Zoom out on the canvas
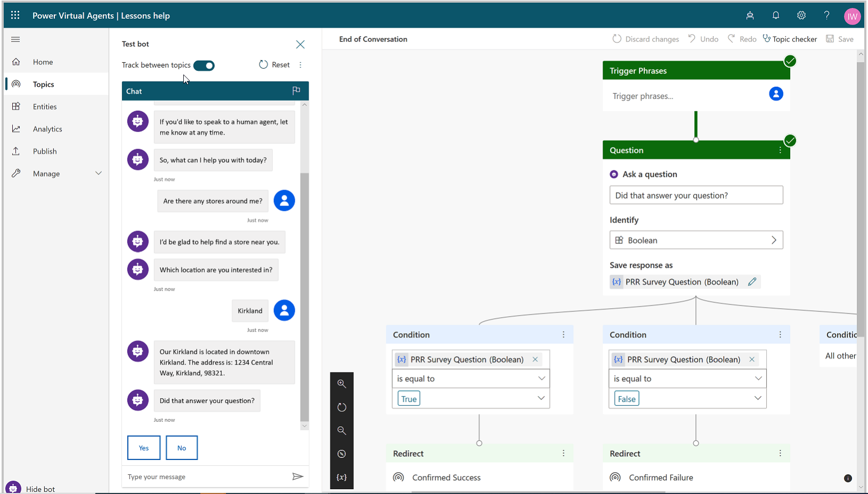The width and height of the screenshot is (868, 494). tap(342, 430)
